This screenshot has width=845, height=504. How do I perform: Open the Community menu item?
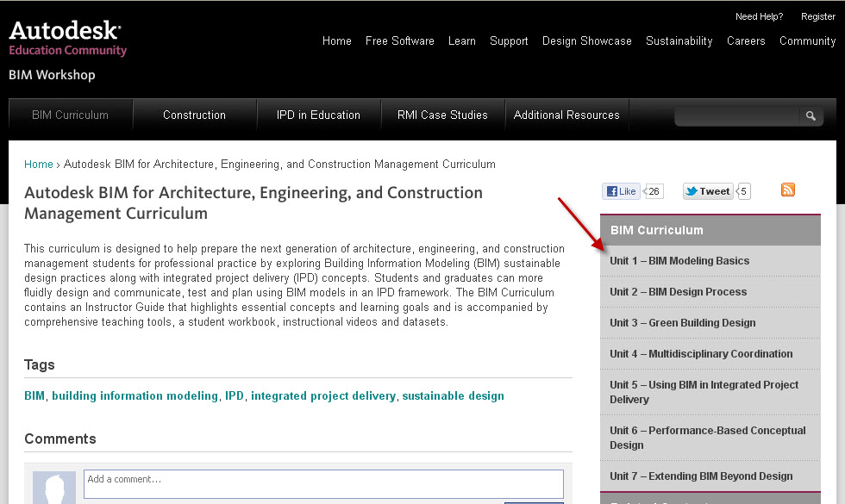point(807,41)
